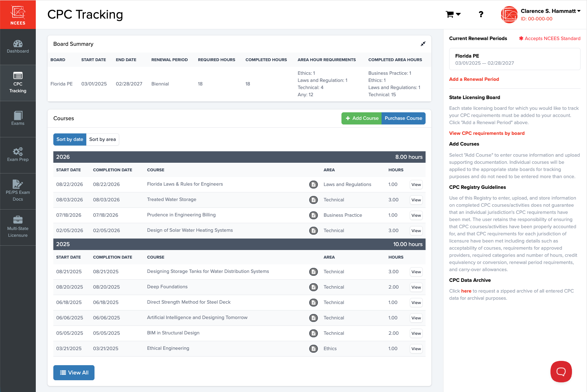Viewport: 587px width, 392px height.
Task: Open document icon for Deep Foundations course
Action: pyautogui.click(x=314, y=287)
